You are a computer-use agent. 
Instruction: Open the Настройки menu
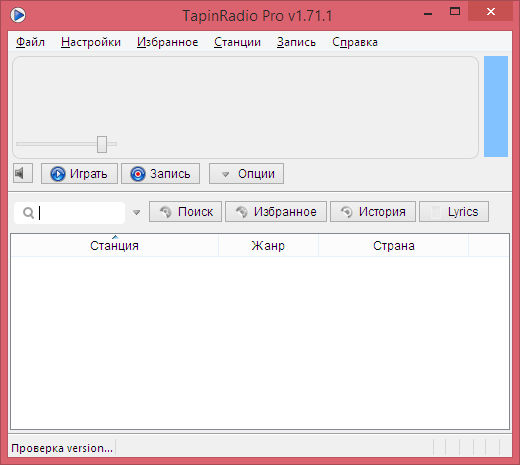pos(91,42)
